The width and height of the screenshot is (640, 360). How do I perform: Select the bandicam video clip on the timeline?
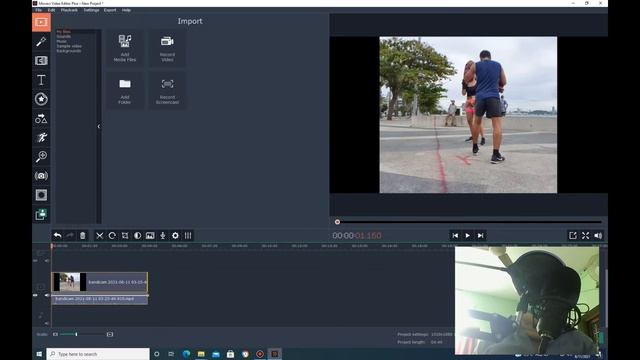coord(100,282)
